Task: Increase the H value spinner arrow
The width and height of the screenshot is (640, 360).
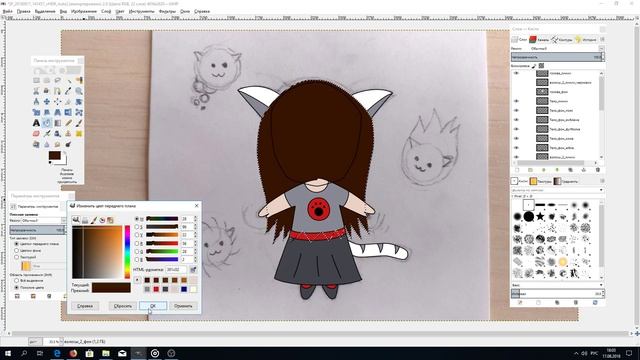Action: [x=196, y=217]
